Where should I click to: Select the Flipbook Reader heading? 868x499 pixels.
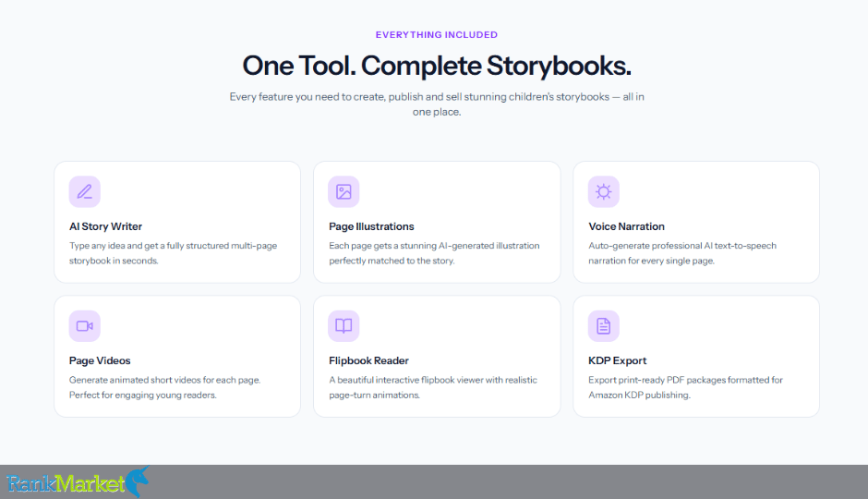pyautogui.click(x=368, y=360)
